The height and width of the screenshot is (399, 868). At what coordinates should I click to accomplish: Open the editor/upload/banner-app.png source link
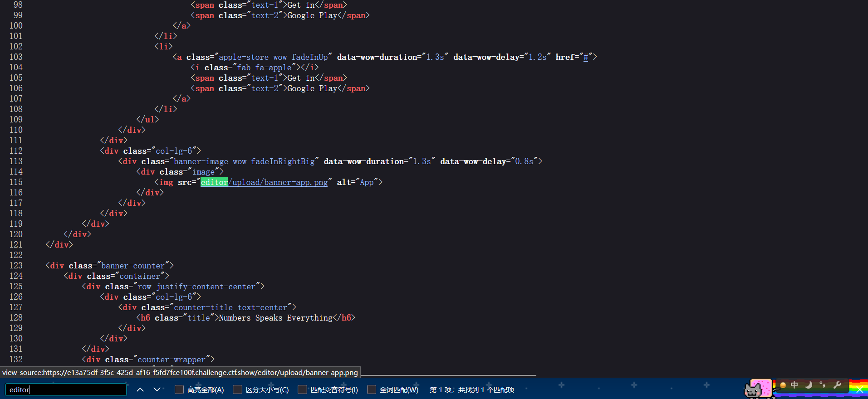pyautogui.click(x=264, y=182)
